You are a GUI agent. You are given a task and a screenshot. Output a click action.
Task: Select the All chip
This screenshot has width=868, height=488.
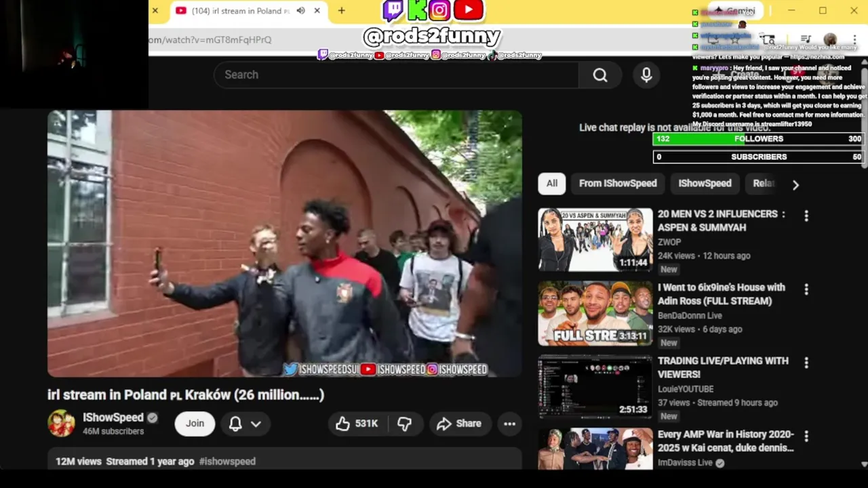point(552,184)
